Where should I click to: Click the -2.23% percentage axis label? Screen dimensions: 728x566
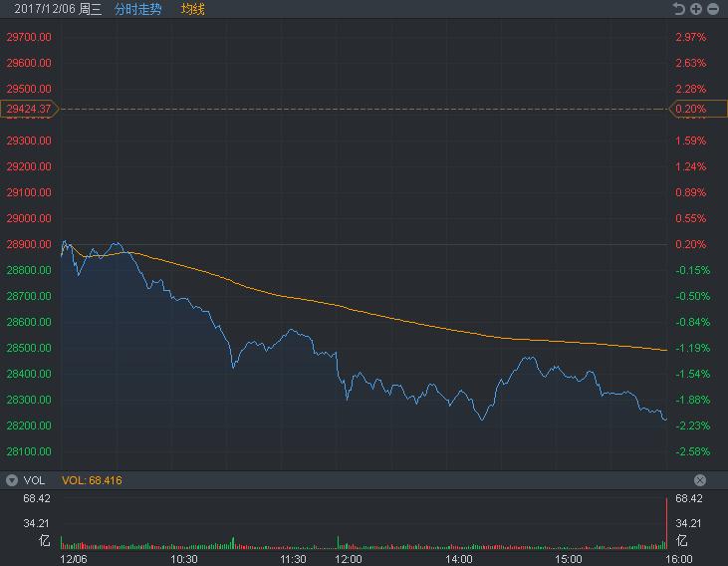click(x=690, y=425)
